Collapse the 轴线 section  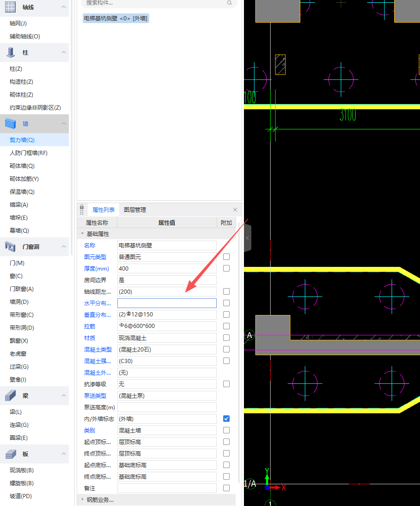pos(64,7)
